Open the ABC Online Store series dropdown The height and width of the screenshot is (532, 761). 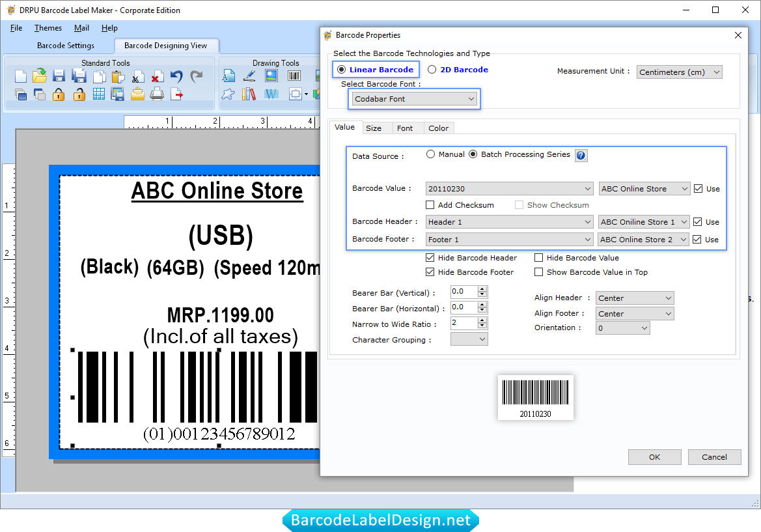[644, 189]
